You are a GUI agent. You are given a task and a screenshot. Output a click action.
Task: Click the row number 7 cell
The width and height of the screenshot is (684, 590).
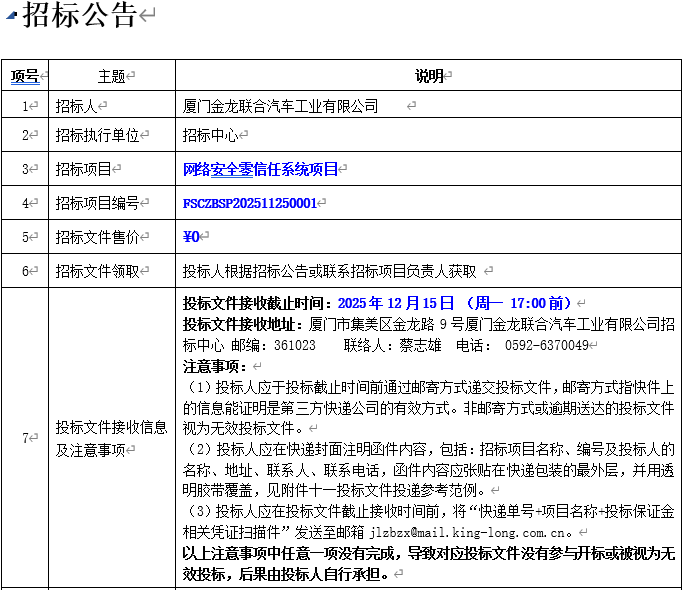click(x=25, y=438)
